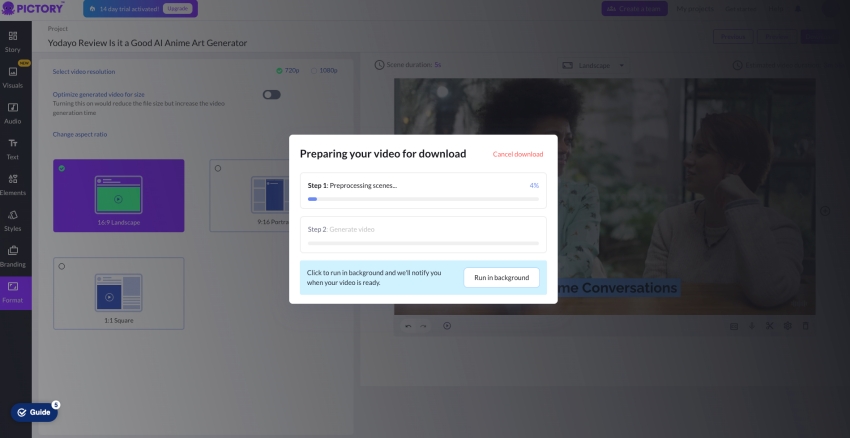Open the Story section in sidebar
Viewport: 850px width, 438px height.
coord(13,42)
